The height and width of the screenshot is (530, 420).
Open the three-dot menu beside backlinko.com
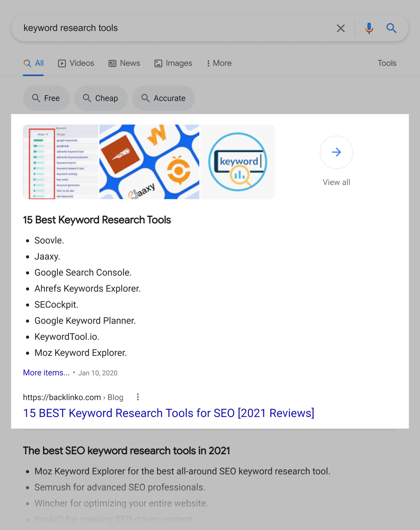pos(138,397)
